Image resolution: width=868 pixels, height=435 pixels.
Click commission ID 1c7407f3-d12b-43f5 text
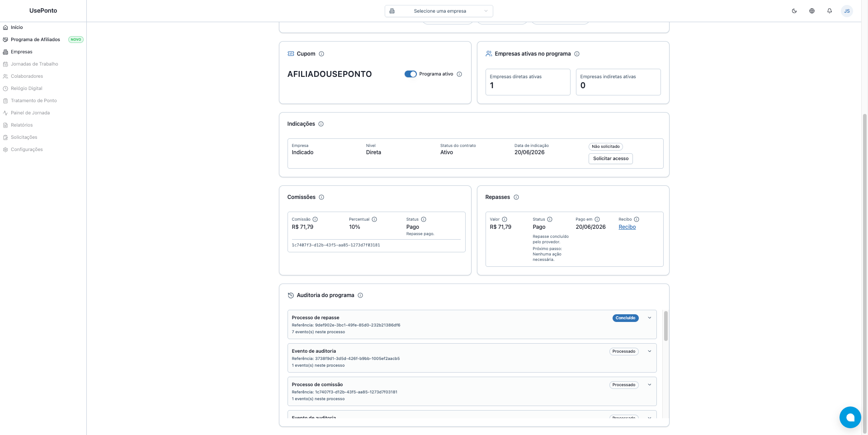[x=336, y=245]
